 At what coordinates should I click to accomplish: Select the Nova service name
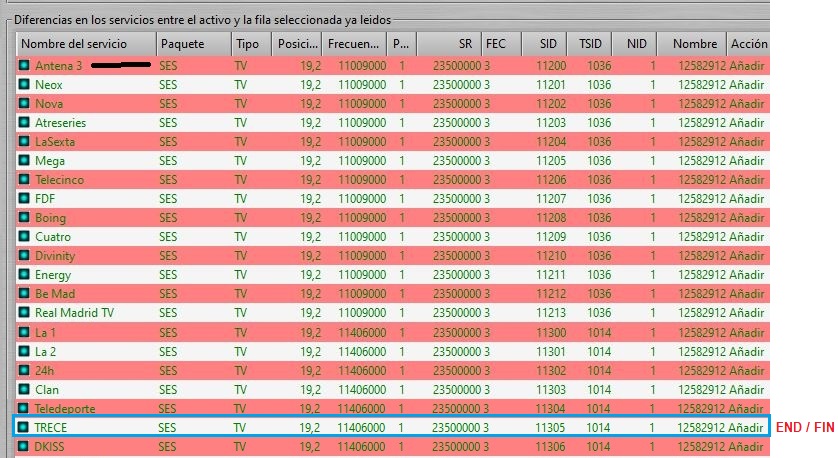[x=49, y=104]
